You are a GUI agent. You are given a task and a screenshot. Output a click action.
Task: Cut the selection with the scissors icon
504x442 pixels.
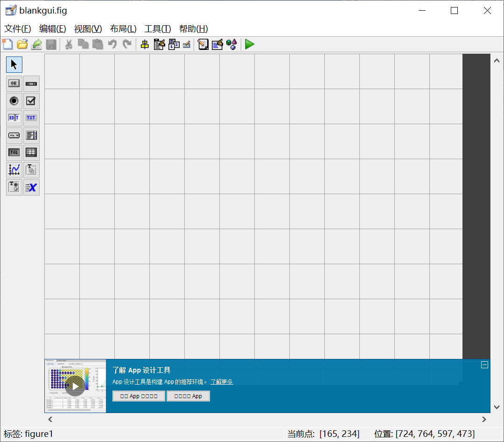tap(69, 44)
